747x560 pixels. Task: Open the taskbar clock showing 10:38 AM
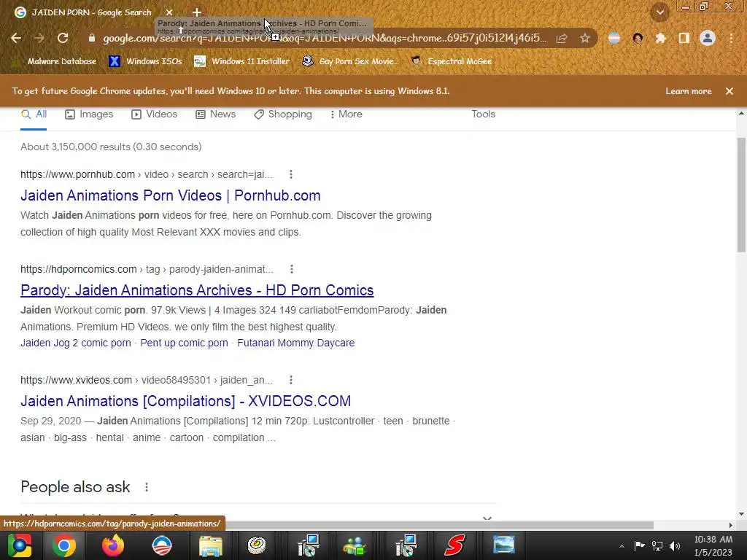coord(713,545)
